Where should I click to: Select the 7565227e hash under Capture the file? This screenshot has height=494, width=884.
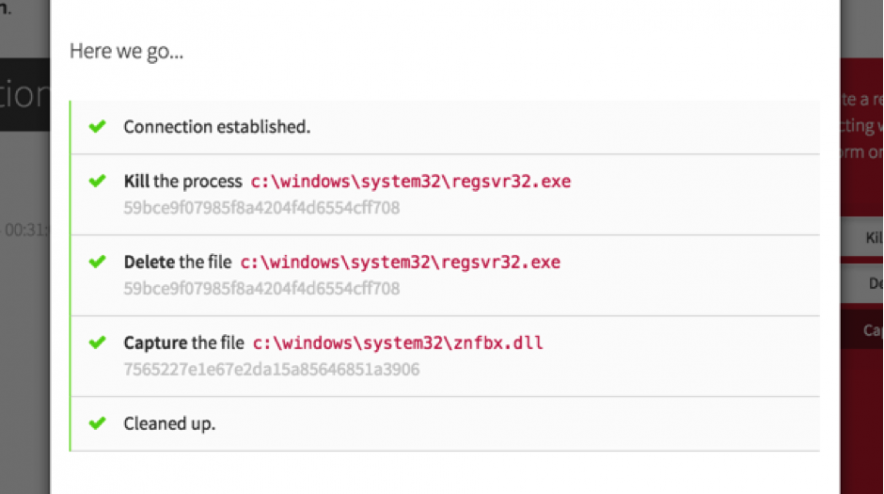coord(271,369)
